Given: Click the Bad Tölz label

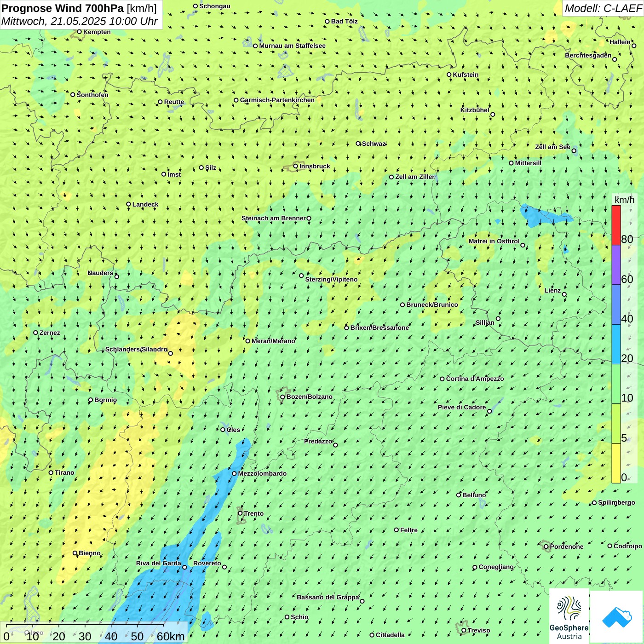Looking at the screenshot, I should (344, 21).
